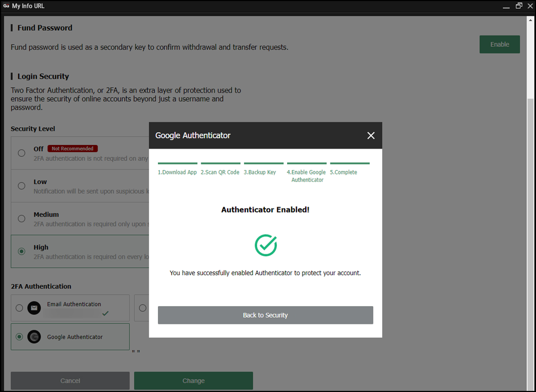Click the Google Authenticator logo icon
Image resolution: width=536 pixels, height=392 pixels.
click(x=34, y=337)
